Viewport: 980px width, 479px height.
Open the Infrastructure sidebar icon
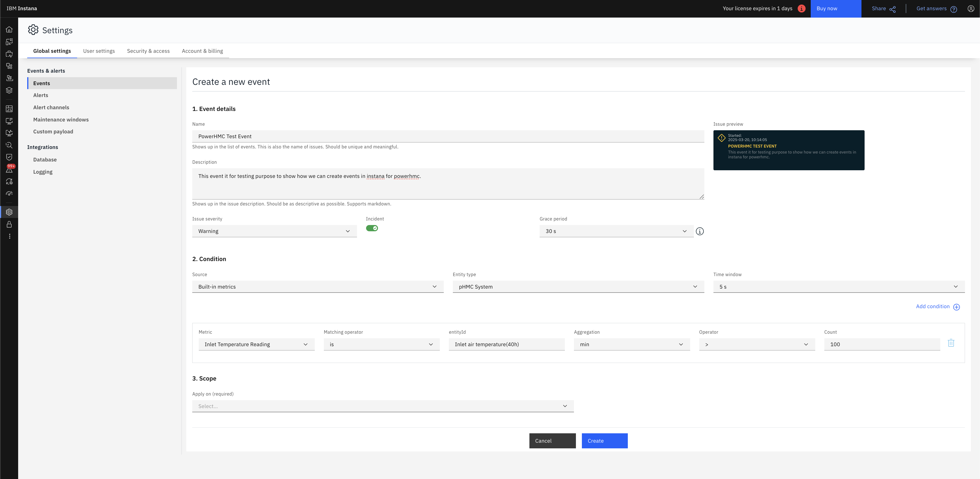tap(9, 78)
